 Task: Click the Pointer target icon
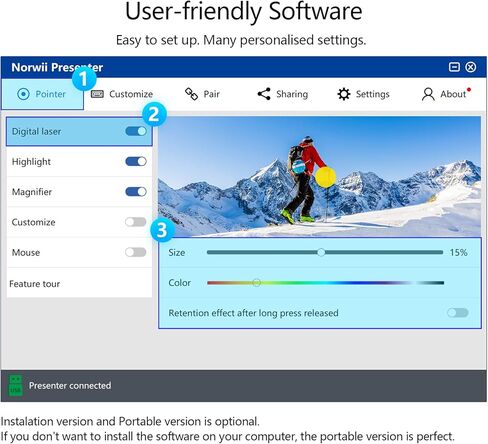pyautogui.click(x=23, y=94)
